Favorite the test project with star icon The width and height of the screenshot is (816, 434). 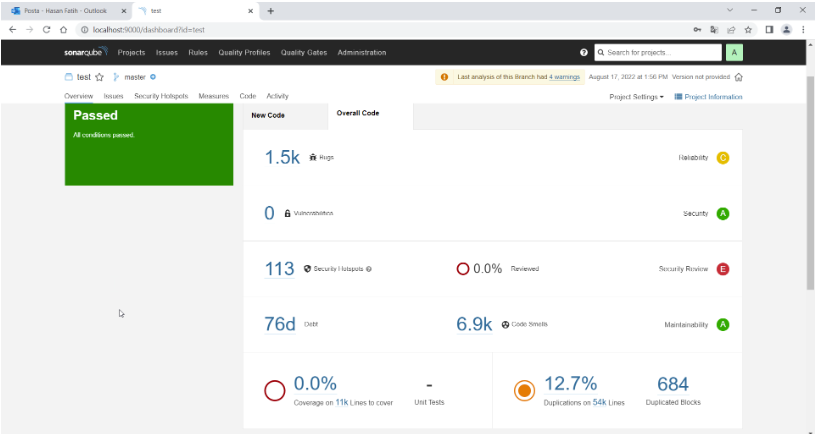click(x=99, y=77)
